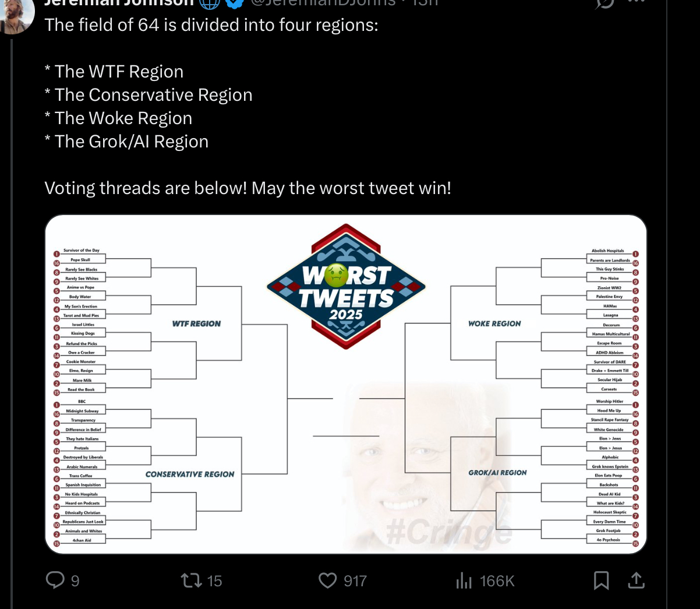The width and height of the screenshot is (700, 609).
Task: Bookmark this tweet
Action: coord(601,580)
